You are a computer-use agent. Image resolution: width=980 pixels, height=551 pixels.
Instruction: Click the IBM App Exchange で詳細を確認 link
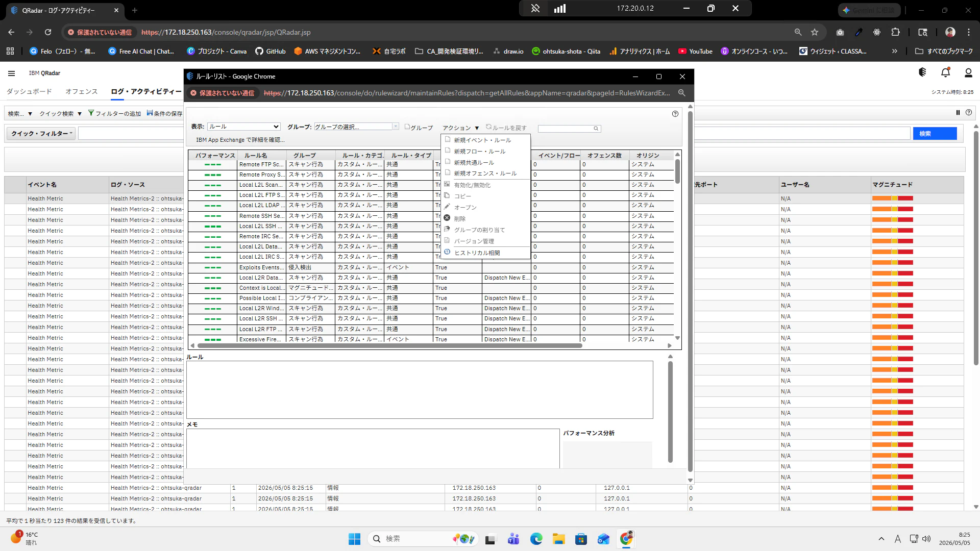click(240, 140)
